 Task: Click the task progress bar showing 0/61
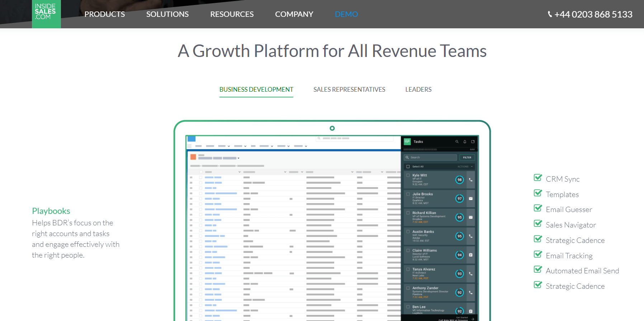point(420,149)
